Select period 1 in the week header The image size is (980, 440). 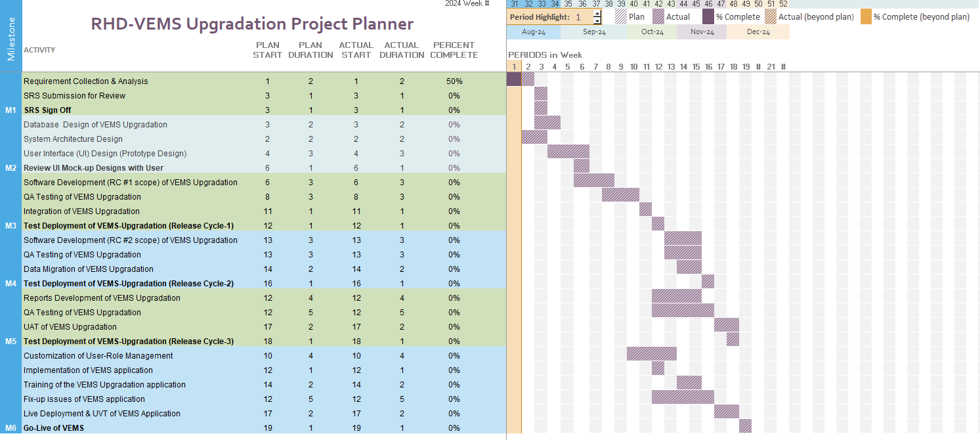coord(514,66)
